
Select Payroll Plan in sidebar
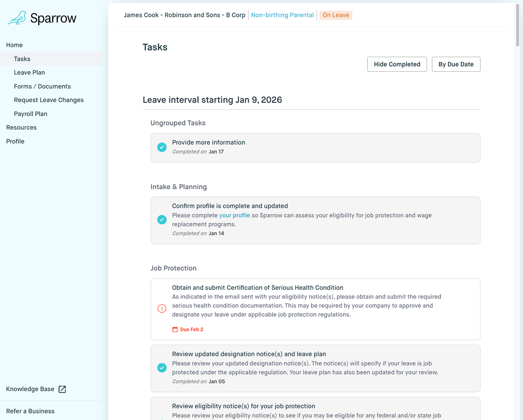[31, 114]
